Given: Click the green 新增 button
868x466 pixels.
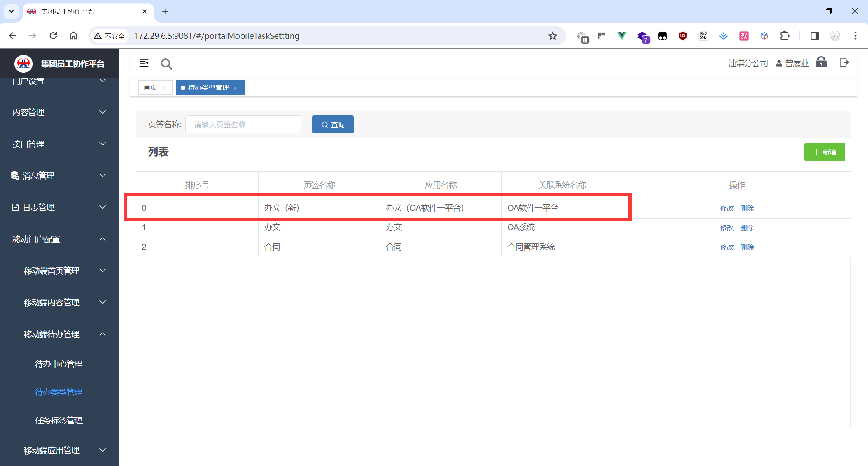Looking at the screenshot, I should tap(825, 152).
